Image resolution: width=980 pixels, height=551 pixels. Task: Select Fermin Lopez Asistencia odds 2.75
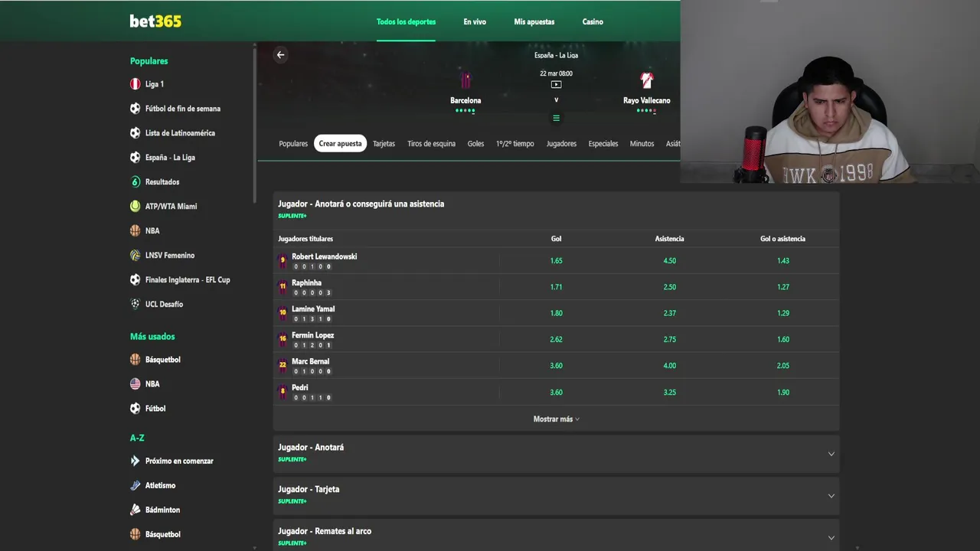(x=669, y=340)
